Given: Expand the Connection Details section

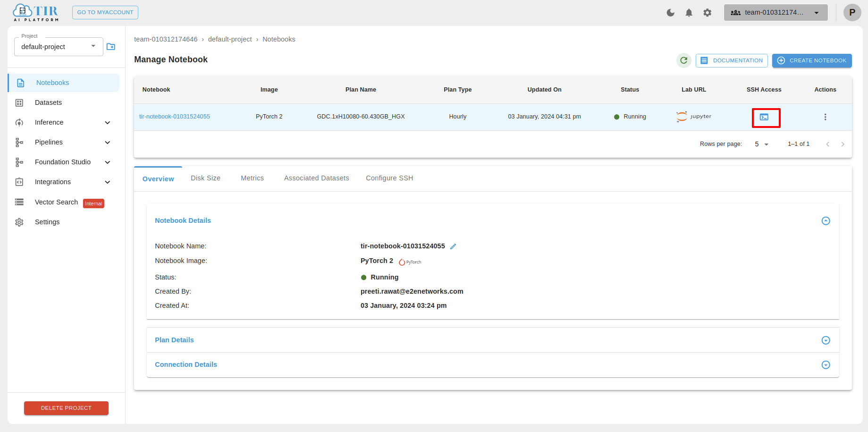Looking at the screenshot, I should [826, 365].
